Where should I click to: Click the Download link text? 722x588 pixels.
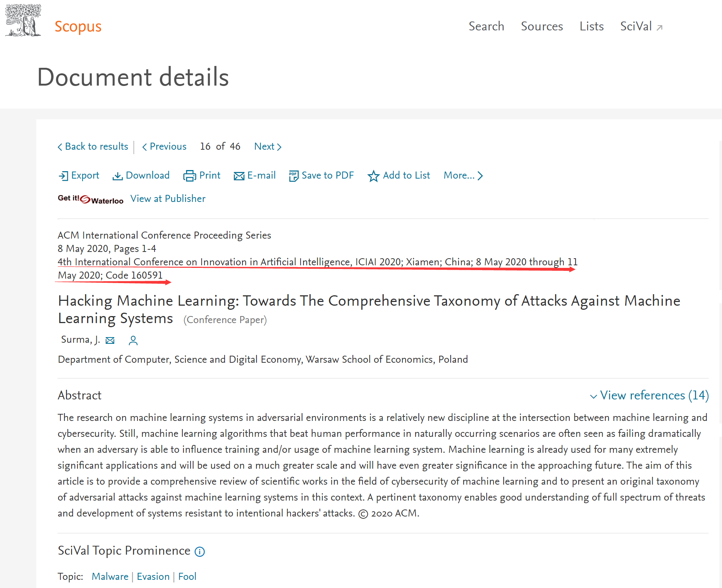coord(148,175)
